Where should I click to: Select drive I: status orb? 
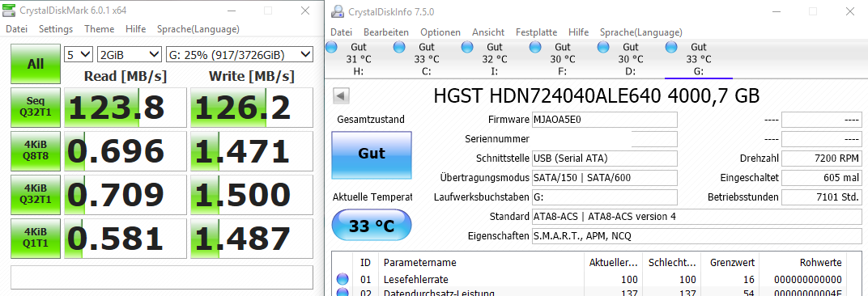[x=467, y=47]
